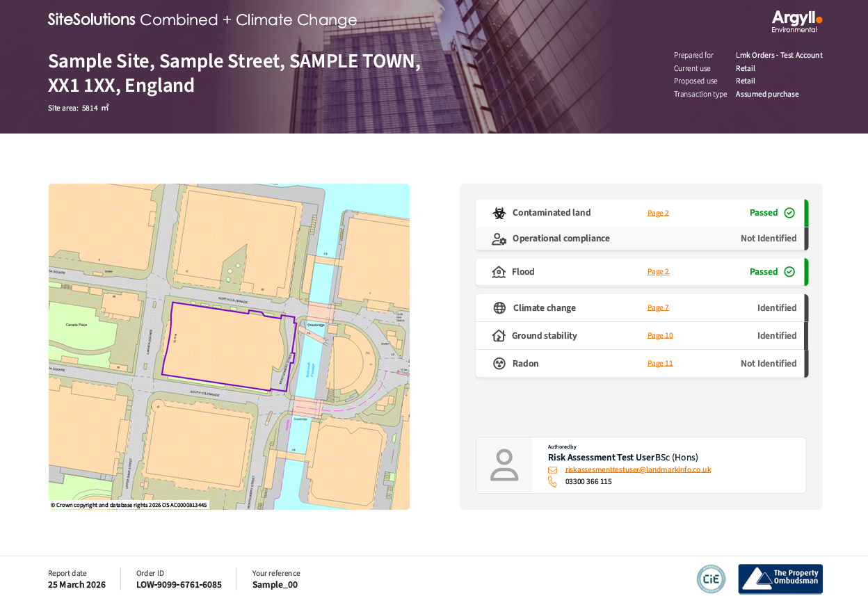The height and width of the screenshot is (596, 868).
Task: Click the CiE certification seal
Action: click(711, 579)
